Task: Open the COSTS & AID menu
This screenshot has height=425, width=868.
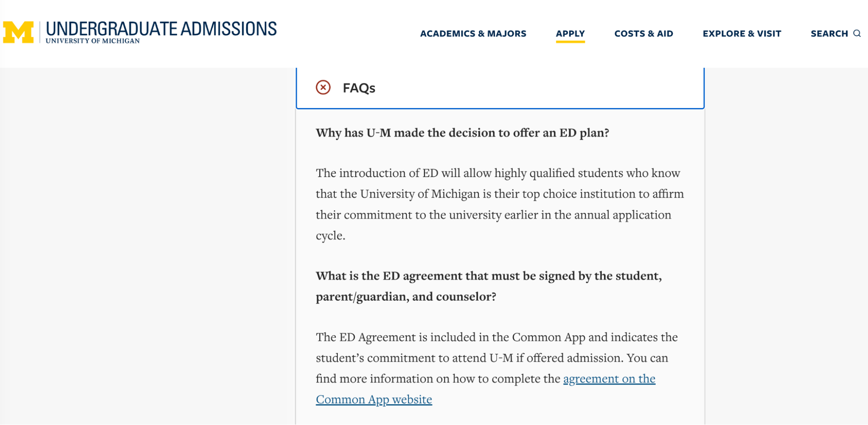Action: point(643,33)
